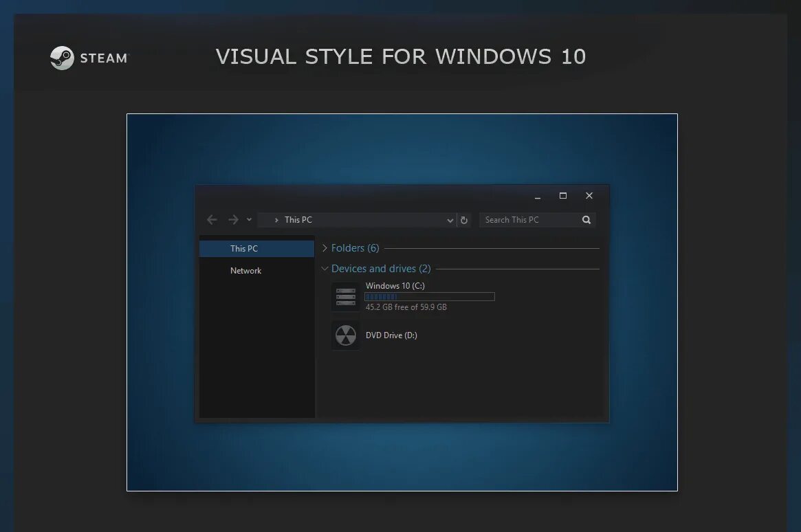Close the Explorer window
The width and height of the screenshot is (801, 532).
coord(589,195)
